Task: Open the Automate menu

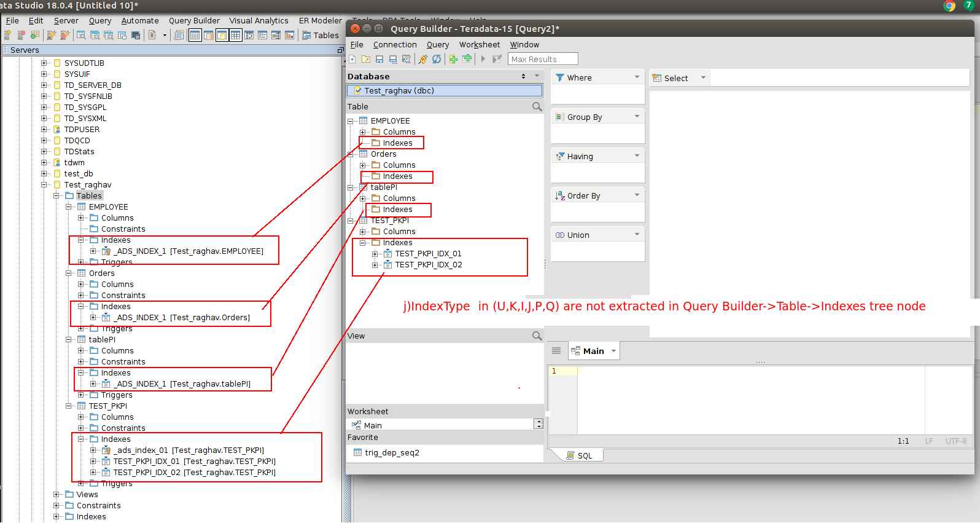Action: coord(140,20)
